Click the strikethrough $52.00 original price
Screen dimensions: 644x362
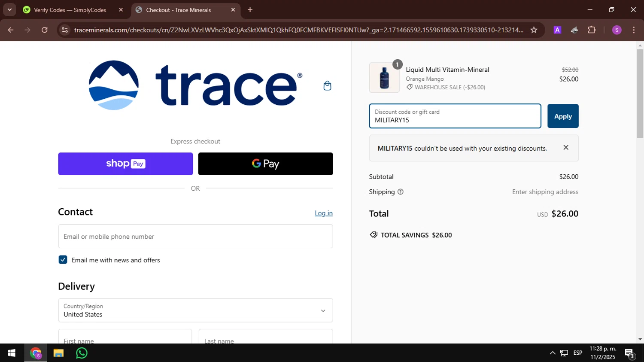570,70
